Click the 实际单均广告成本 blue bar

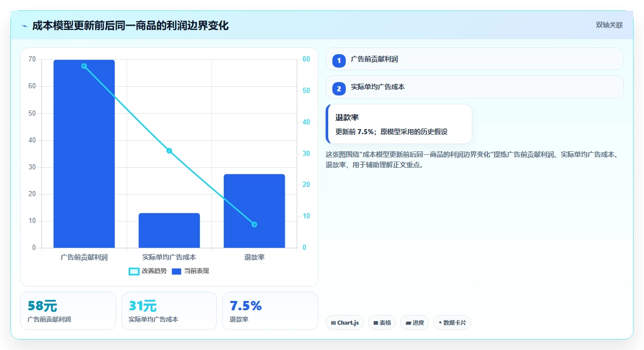(169, 230)
